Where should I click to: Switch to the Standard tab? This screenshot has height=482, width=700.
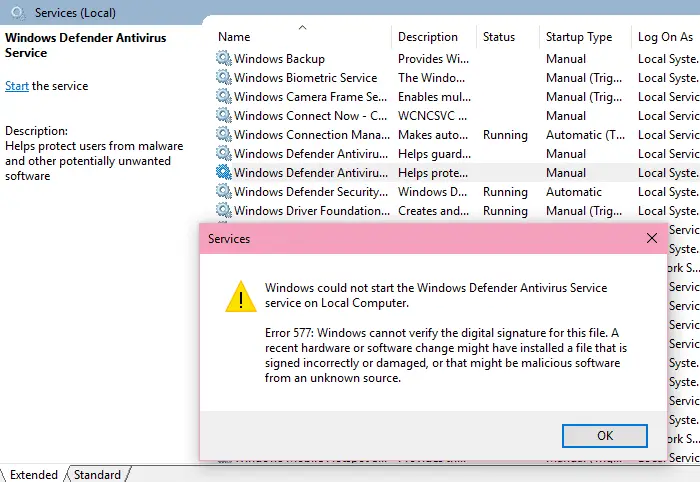point(97,474)
